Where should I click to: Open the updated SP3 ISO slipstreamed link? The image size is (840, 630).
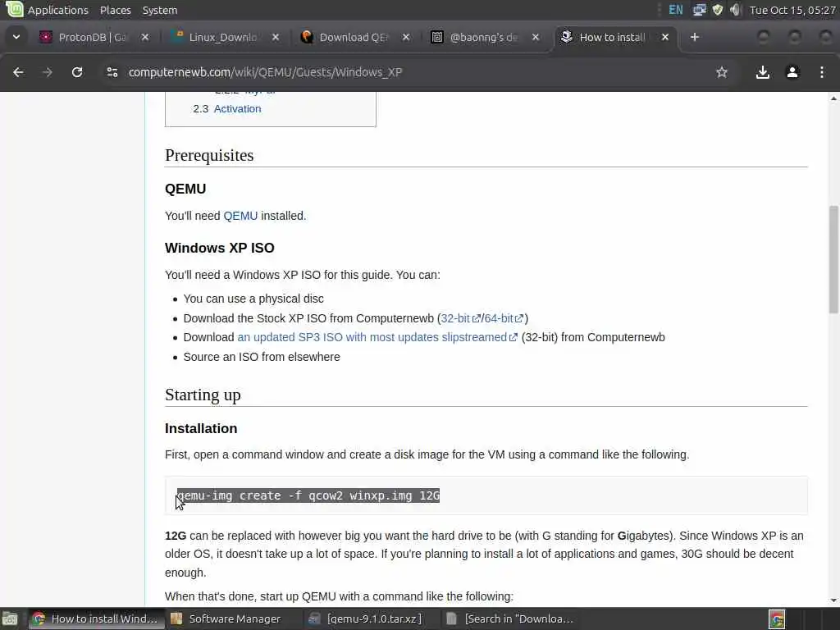[377, 337]
